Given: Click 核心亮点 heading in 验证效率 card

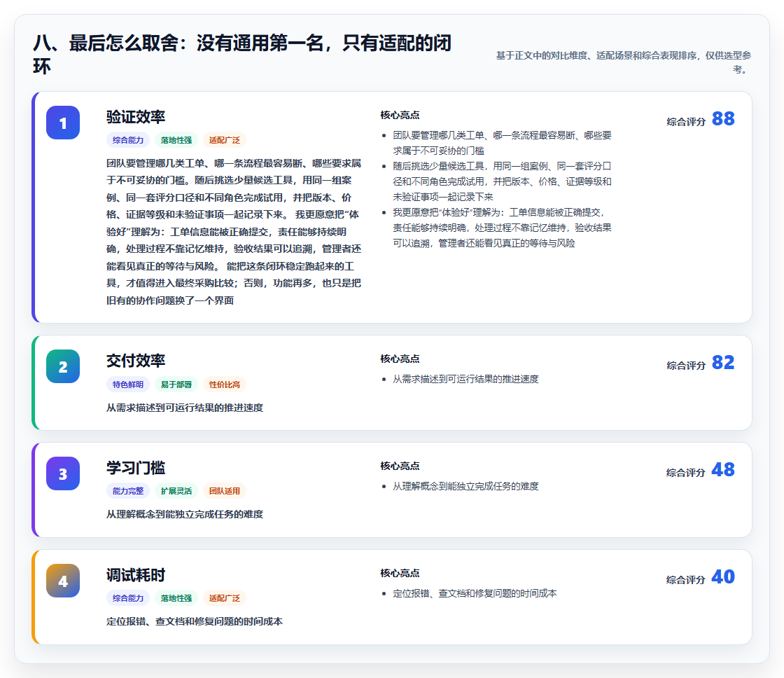Looking at the screenshot, I should coord(400,115).
